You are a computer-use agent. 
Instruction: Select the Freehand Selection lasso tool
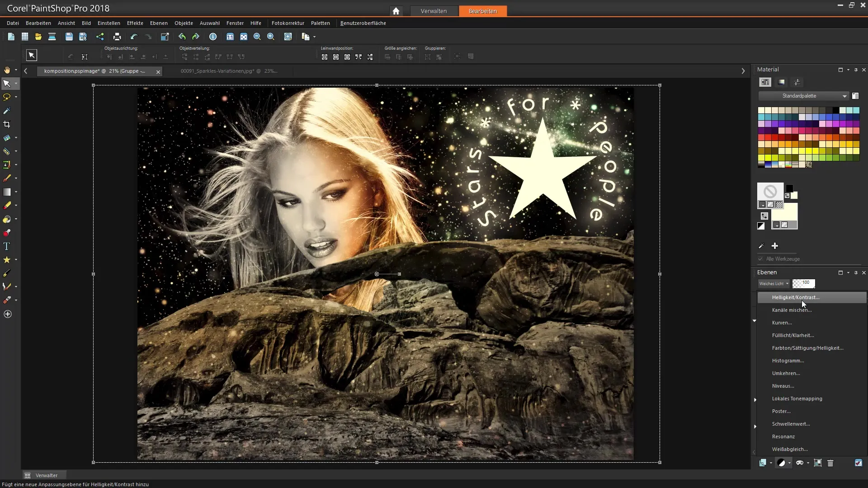[x=7, y=97]
